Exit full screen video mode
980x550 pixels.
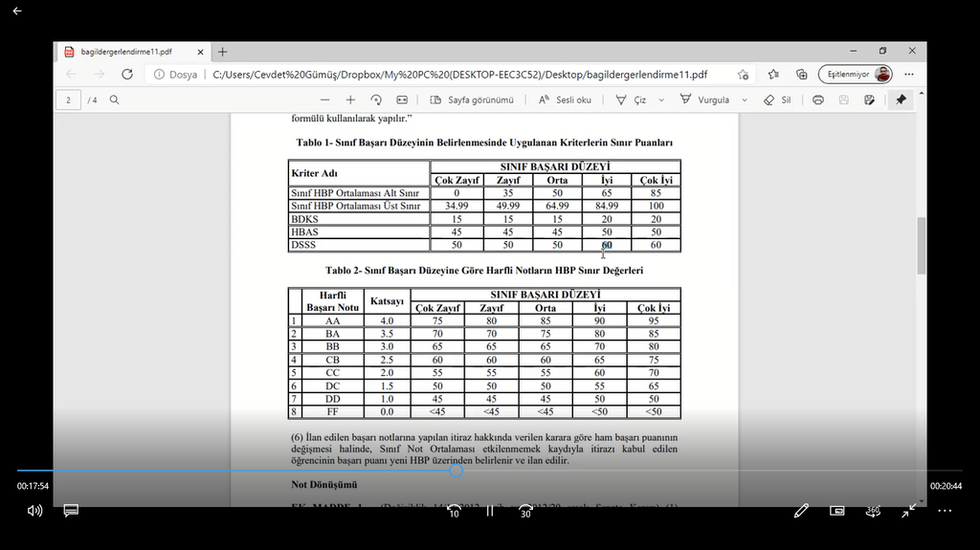pyautogui.click(x=909, y=511)
